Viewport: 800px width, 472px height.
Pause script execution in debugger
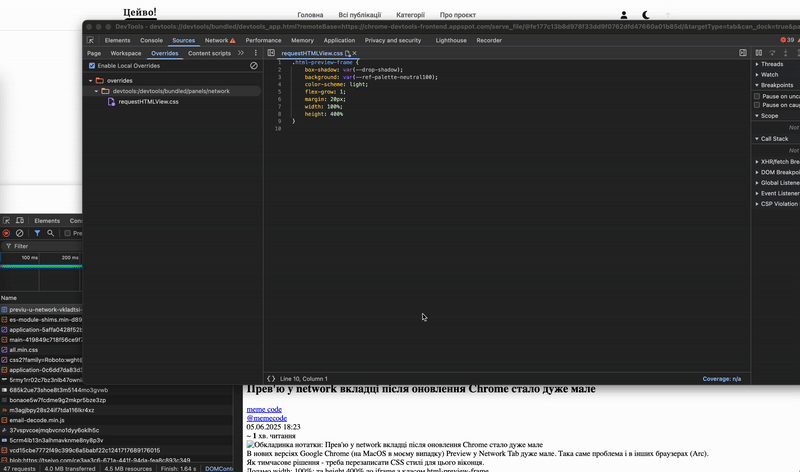[759, 52]
